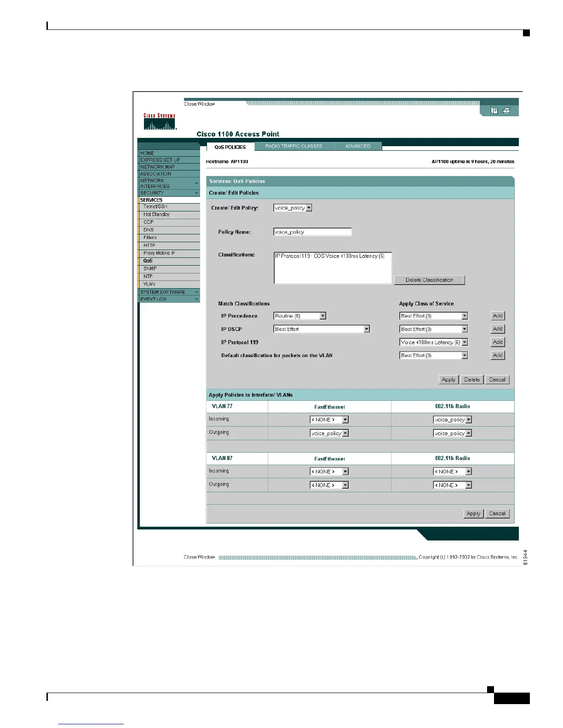
Task: Click Add for IP Precedence row
Action: pyautogui.click(x=498, y=316)
